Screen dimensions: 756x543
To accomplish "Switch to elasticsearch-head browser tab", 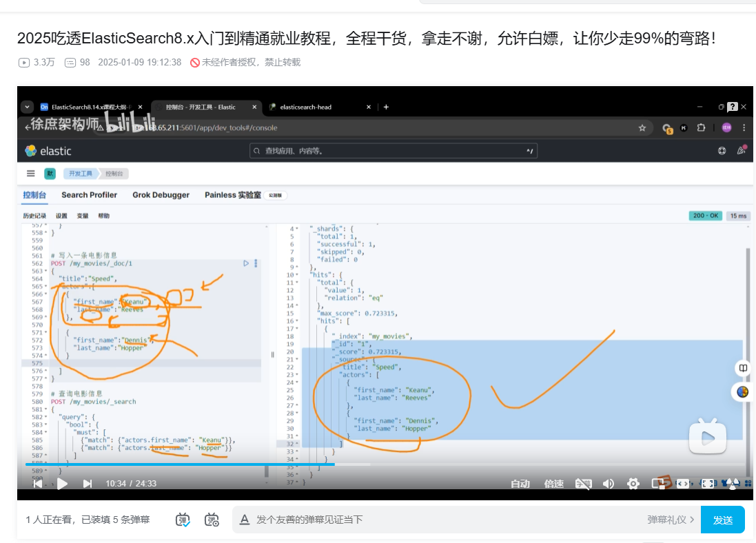I will (x=320, y=107).
